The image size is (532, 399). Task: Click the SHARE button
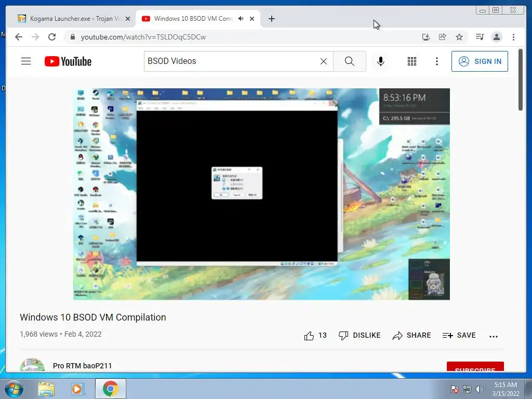411,336
